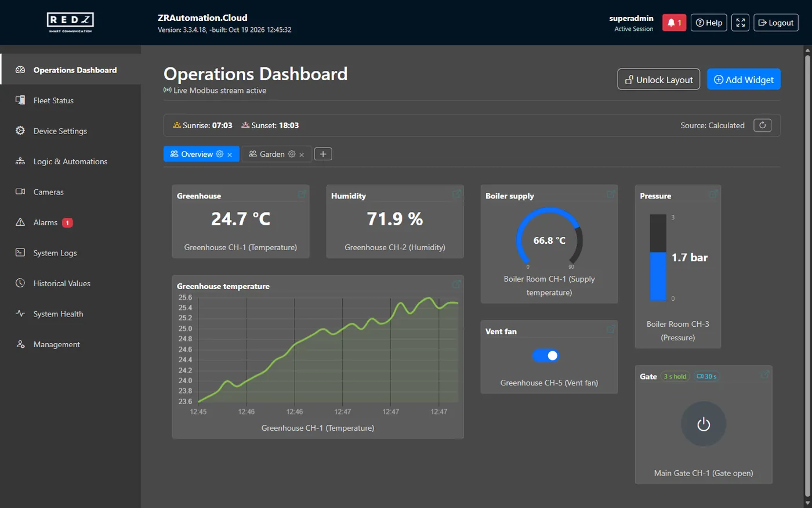Toggle fullscreen mode using the expand icon
Viewport: 812px width, 508px height.
click(x=740, y=23)
